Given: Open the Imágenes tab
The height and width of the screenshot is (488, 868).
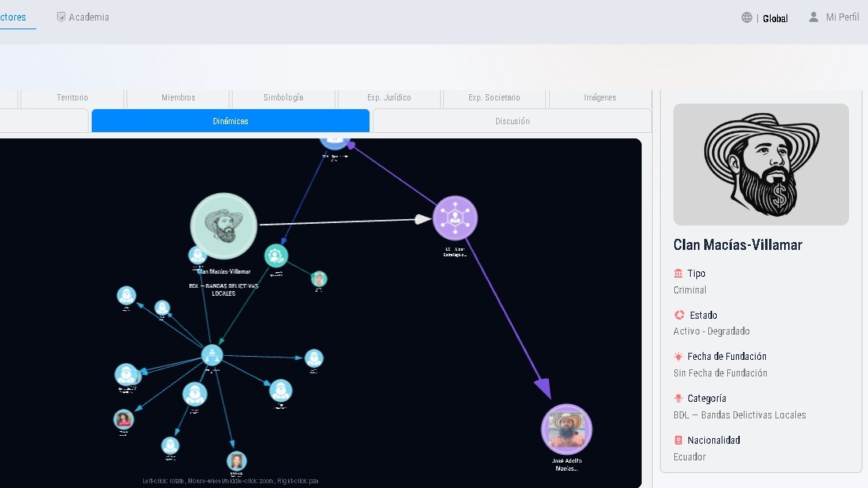Looking at the screenshot, I should click(600, 97).
